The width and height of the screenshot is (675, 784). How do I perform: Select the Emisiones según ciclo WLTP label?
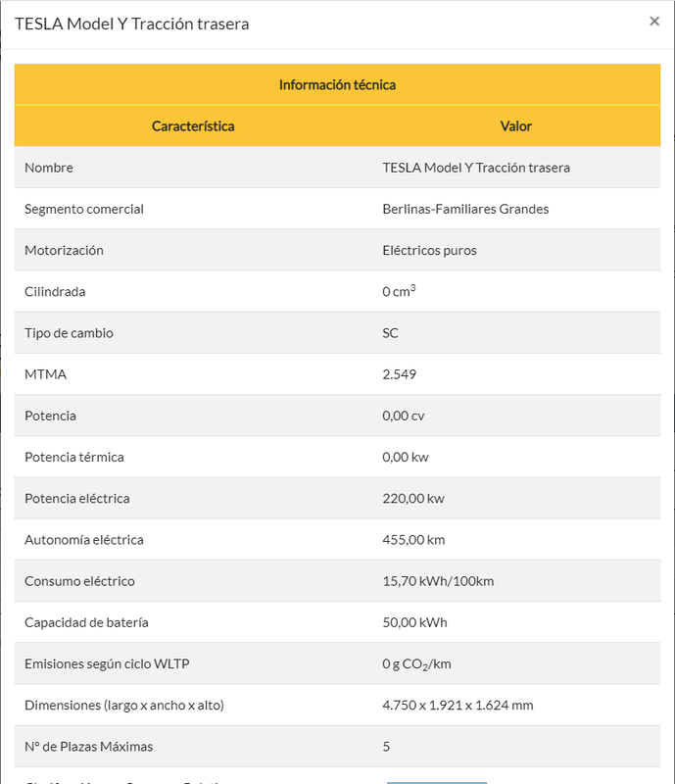pos(107,664)
